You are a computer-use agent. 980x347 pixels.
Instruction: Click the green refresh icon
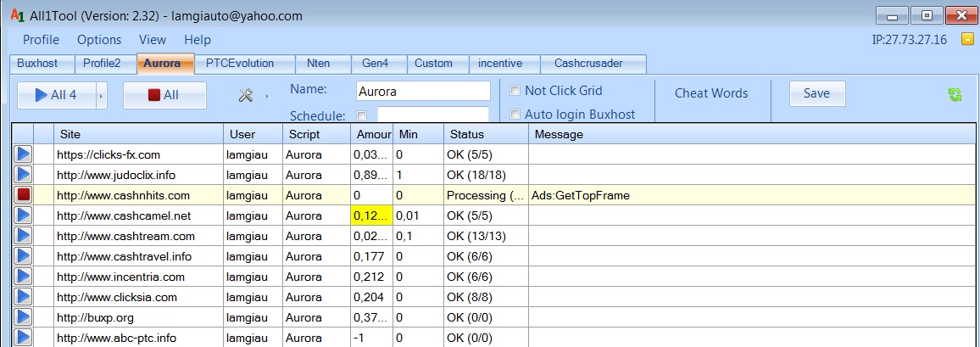click(x=955, y=95)
